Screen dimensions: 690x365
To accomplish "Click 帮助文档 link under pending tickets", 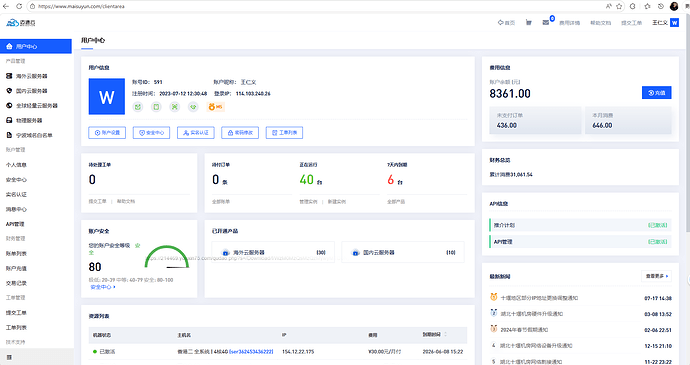I will coord(126,201).
